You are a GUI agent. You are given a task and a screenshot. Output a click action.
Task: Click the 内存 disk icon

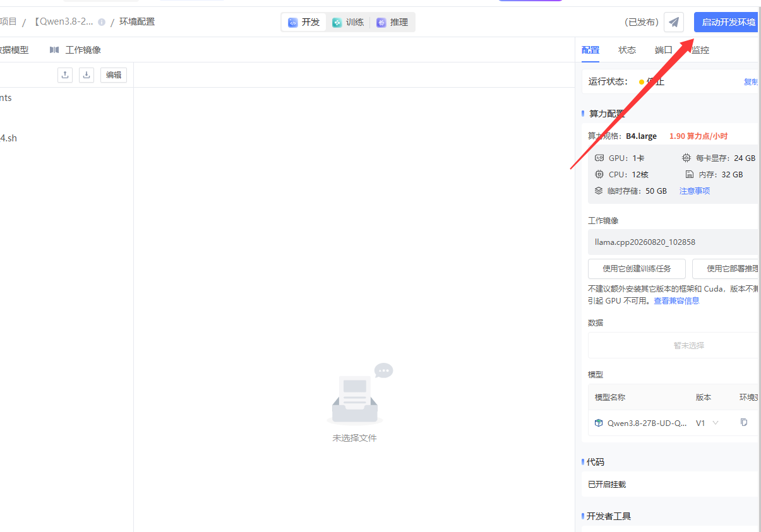coord(690,174)
